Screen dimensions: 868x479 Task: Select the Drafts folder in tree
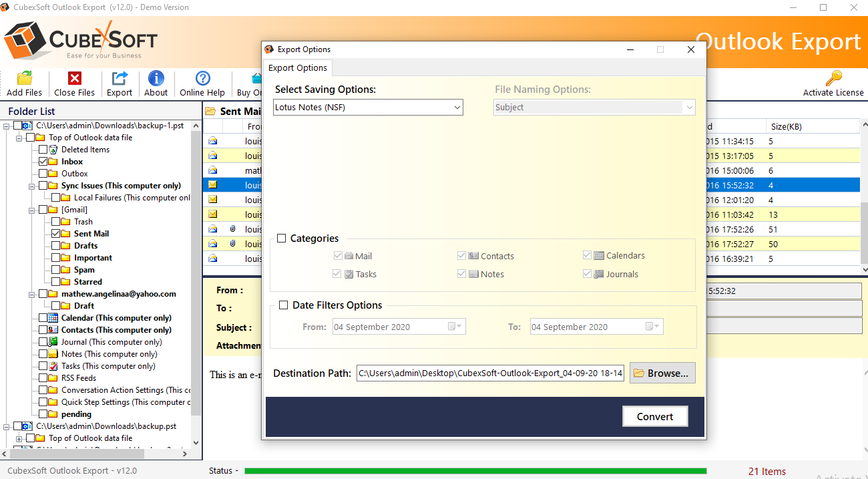pyautogui.click(x=85, y=246)
